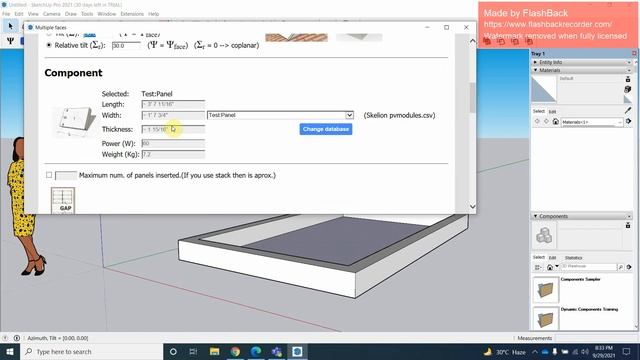Open the Camera menu

click(x=52, y=14)
